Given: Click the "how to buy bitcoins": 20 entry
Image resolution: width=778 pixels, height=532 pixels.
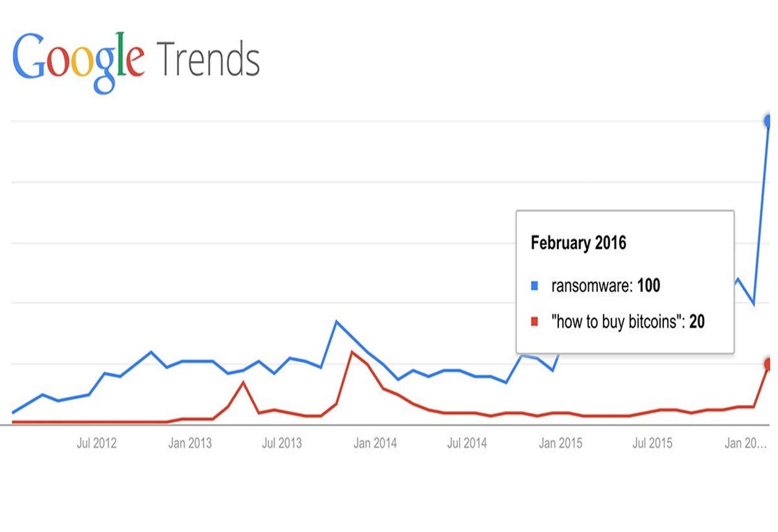Looking at the screenshot, I should (627, 322).
